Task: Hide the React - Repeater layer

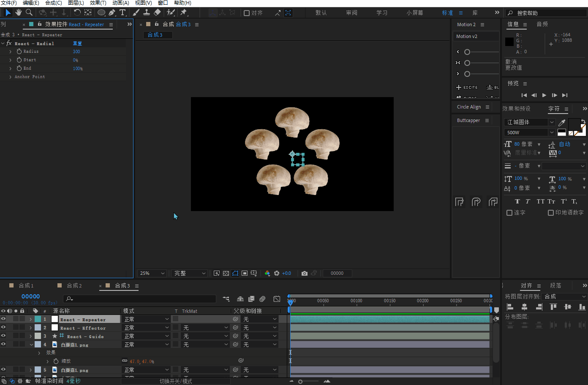Action: pyautogui.click(x=3, y=319)
